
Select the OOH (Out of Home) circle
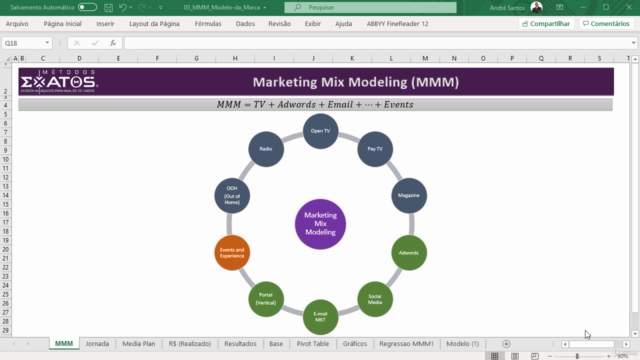tap(232, 196)
